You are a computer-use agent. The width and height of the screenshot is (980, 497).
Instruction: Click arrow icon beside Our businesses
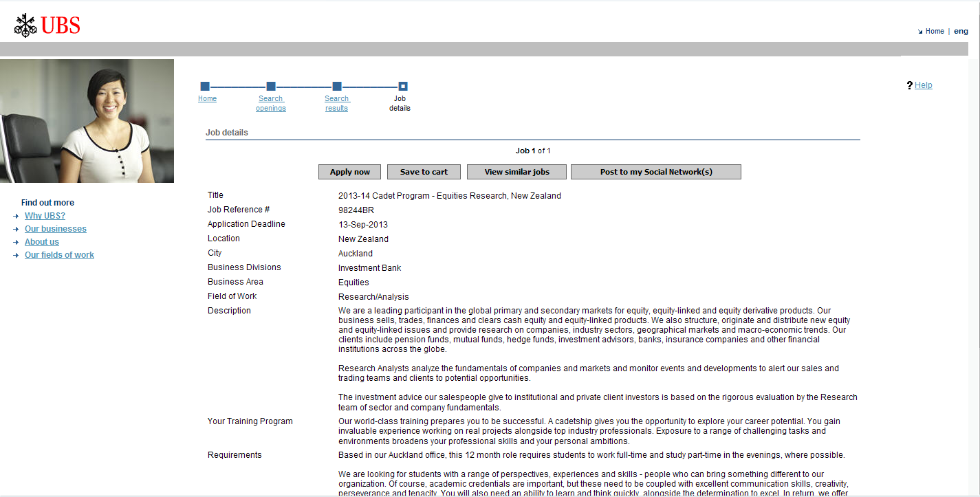(16, 230)
